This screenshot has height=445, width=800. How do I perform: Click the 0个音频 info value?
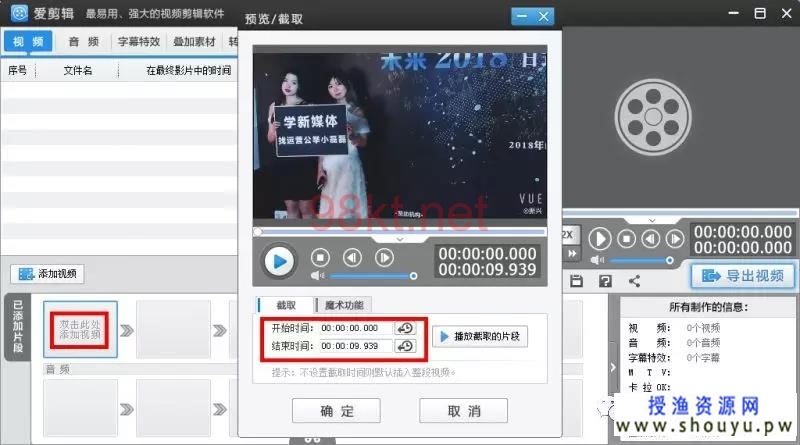703,343
